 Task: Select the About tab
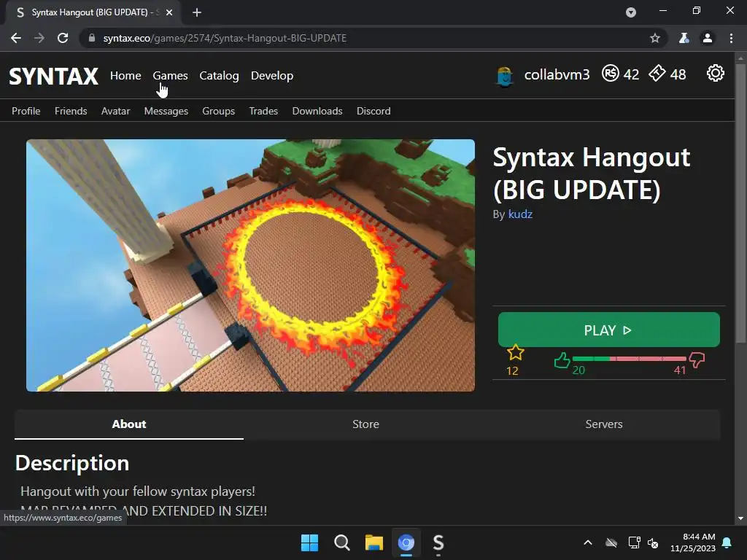point(128,424)
